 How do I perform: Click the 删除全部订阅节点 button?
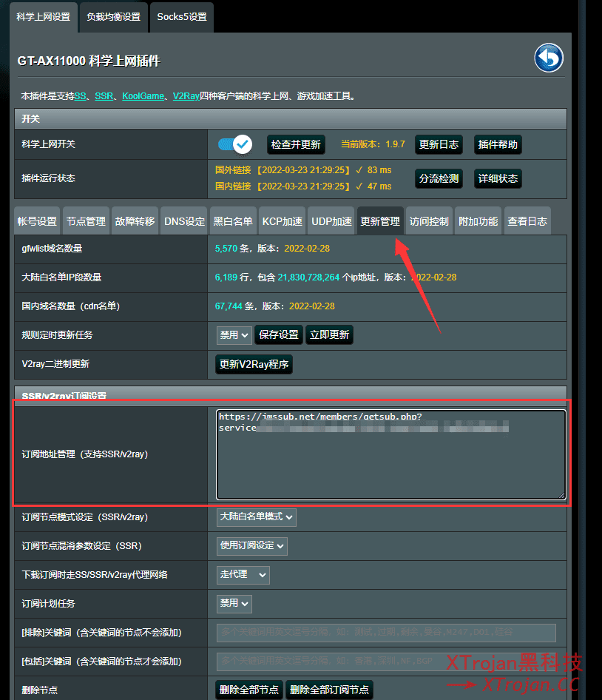click(329, 690)
